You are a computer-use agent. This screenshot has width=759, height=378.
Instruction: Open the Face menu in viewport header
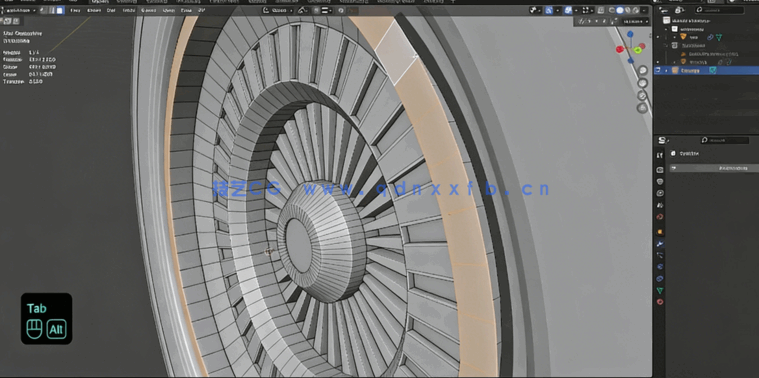tap(186, 10)
